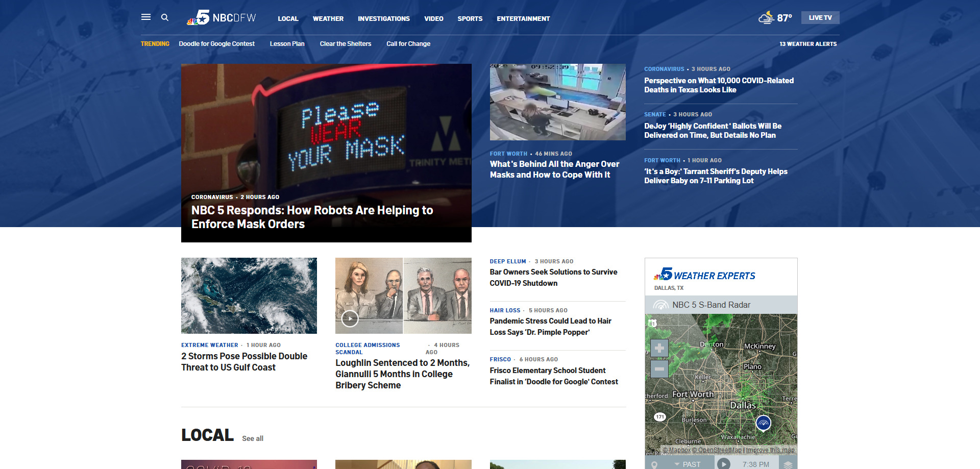
Task: Read 2 Storms Pose Possible Double Threat
Action: pos(244,362)
